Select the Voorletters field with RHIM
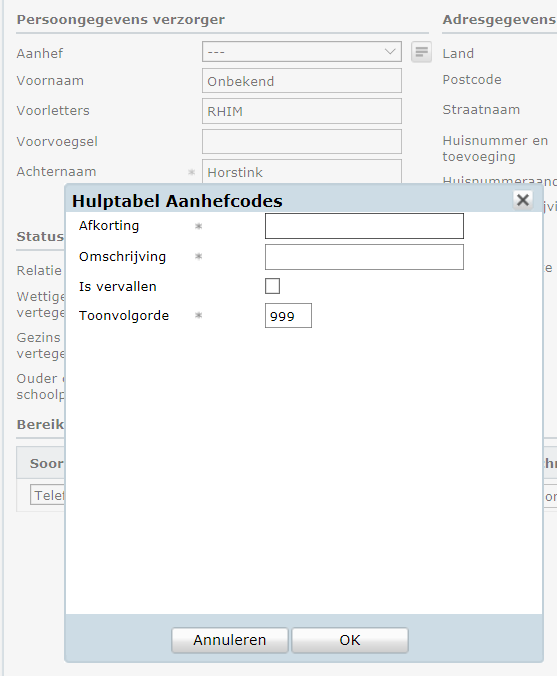This screenshot has width=557, height=676. [302, 111]
